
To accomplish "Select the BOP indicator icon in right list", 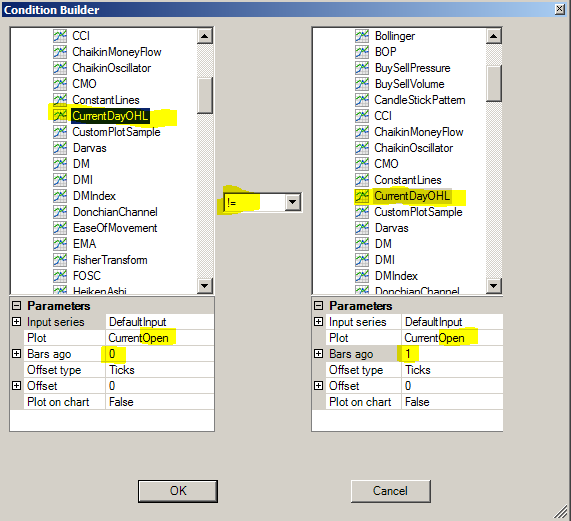I will tap(362, 52).
